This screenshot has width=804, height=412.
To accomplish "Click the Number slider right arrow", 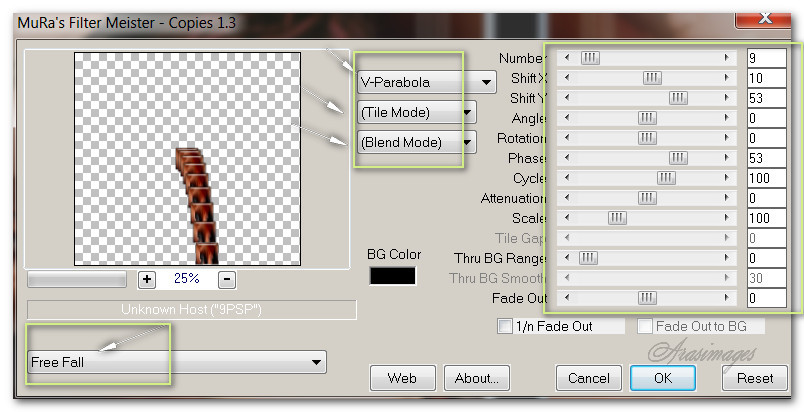I will click(x=727, y=58).
